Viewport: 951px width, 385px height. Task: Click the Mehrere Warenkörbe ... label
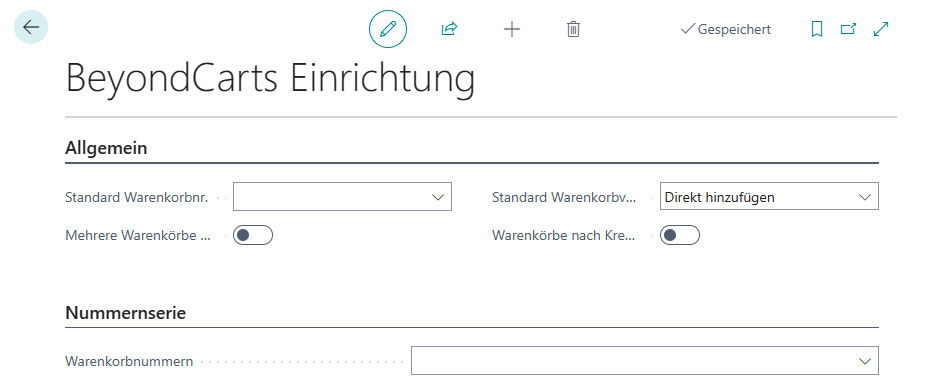pos(138,235)
